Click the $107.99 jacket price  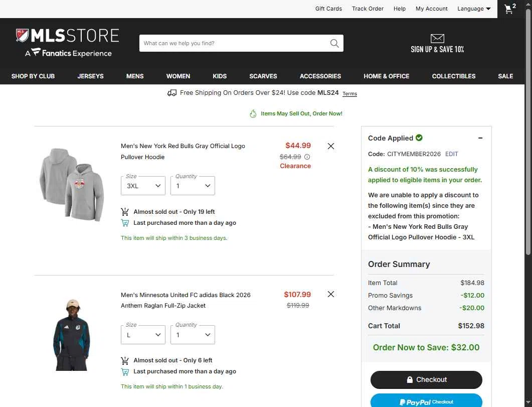point(297,295)
